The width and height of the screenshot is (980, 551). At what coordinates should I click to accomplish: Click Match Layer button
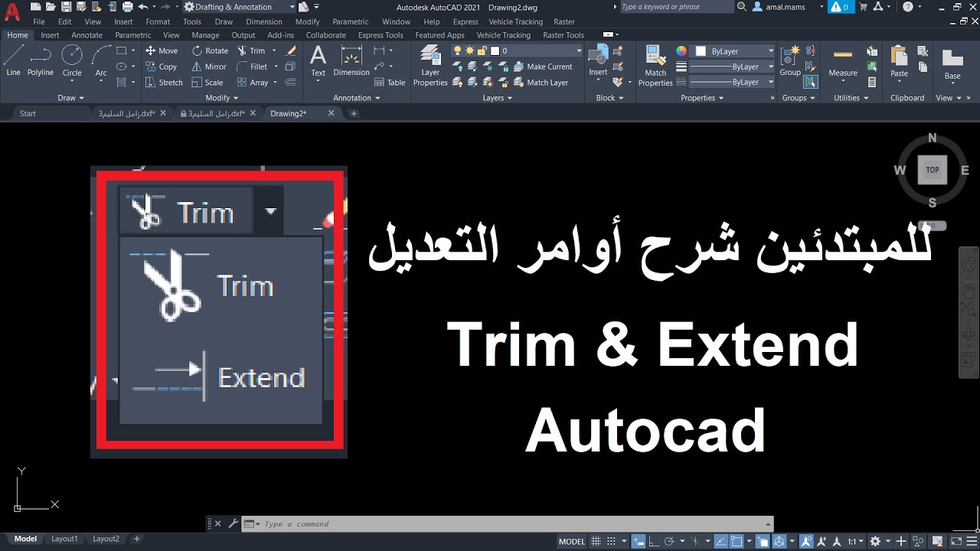point(541,83)
